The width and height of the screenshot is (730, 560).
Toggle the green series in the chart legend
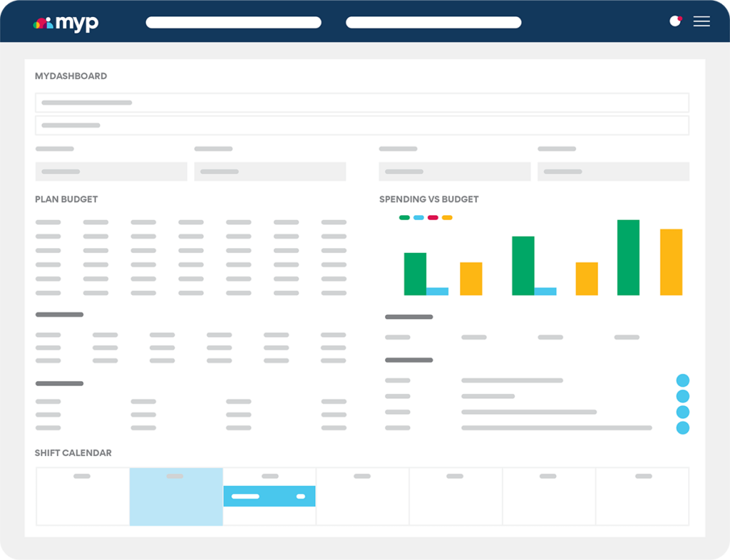click(403, 217)
